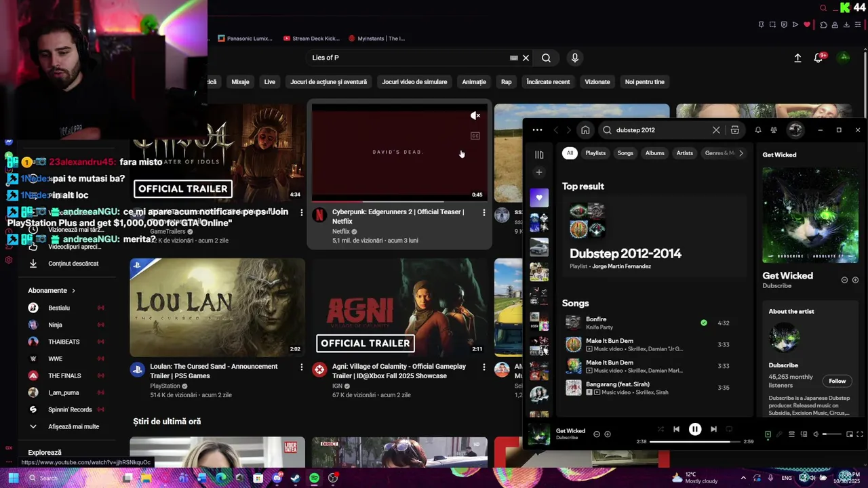Viewport: 868px width, 488px height.
Task: Open options menu for Agni gameplay trailer
Action: 484,367
